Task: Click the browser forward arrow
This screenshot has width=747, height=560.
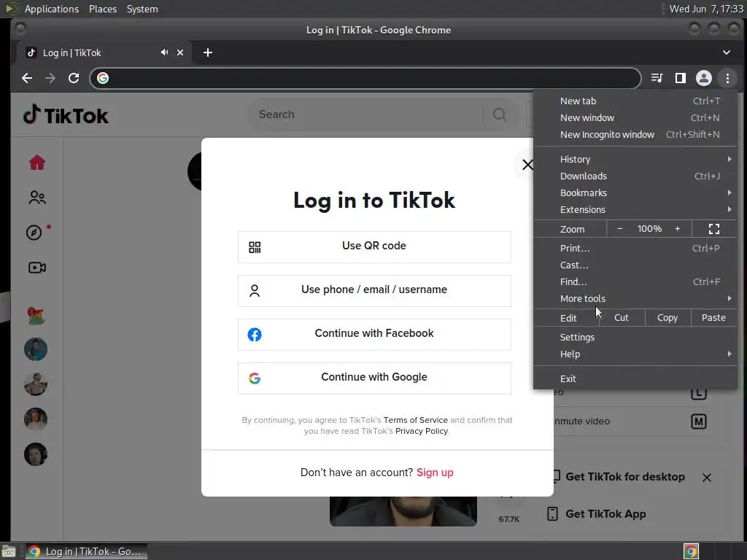Action: pos(50,78)
